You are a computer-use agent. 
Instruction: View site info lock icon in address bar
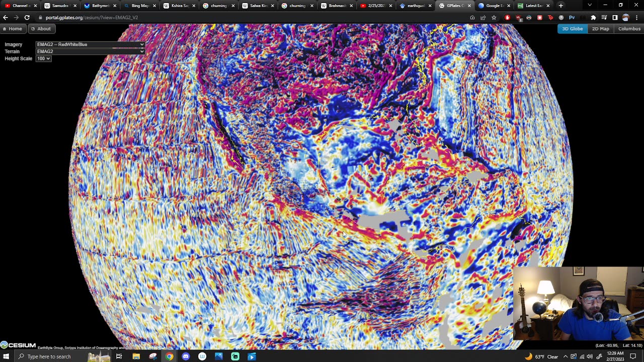[40, 18]
